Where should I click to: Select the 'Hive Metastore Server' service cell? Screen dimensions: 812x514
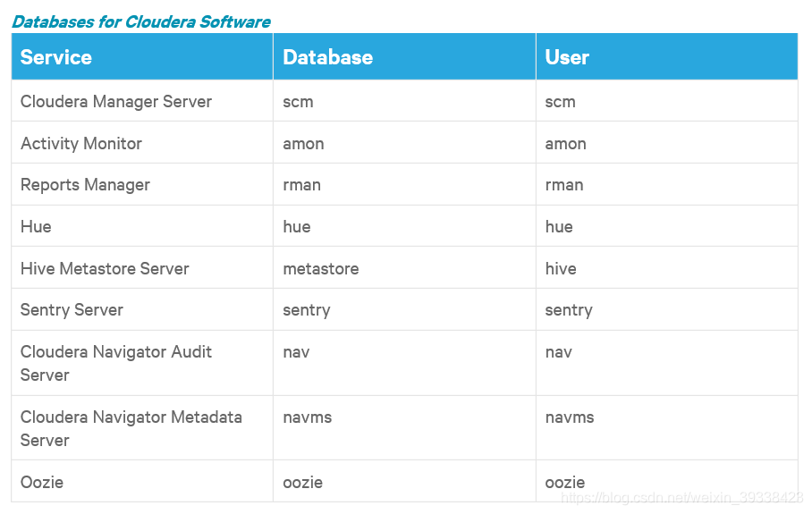pos(142,268)
